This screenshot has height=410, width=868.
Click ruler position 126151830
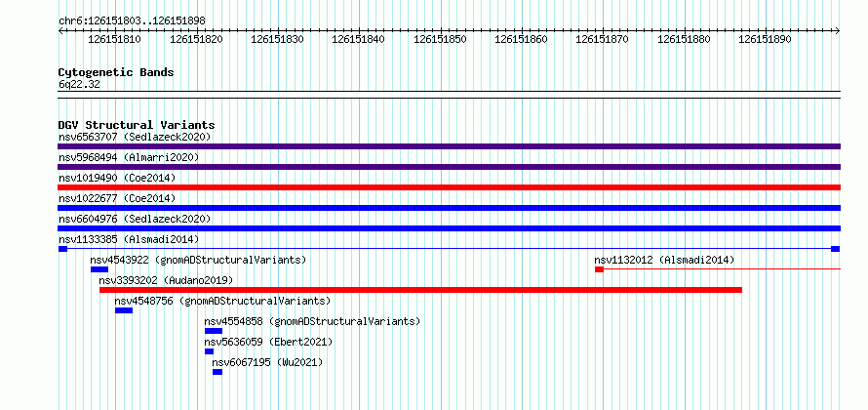click(x=277, y=39)
